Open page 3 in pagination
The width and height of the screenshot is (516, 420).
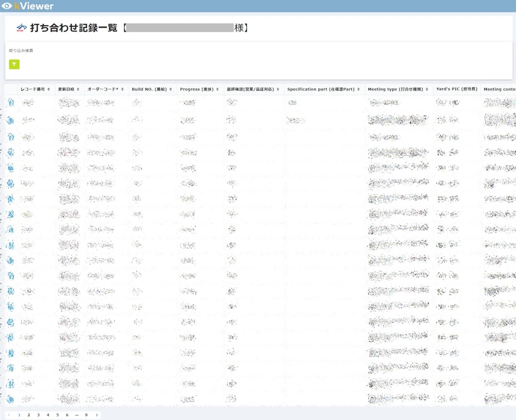(38, 415)
